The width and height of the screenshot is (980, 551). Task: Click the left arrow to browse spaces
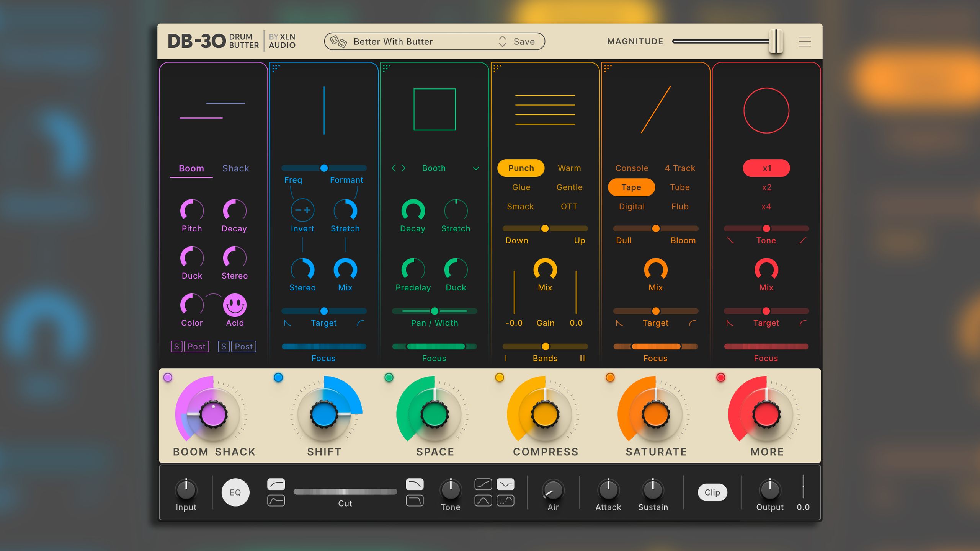[x=394, y=168]
